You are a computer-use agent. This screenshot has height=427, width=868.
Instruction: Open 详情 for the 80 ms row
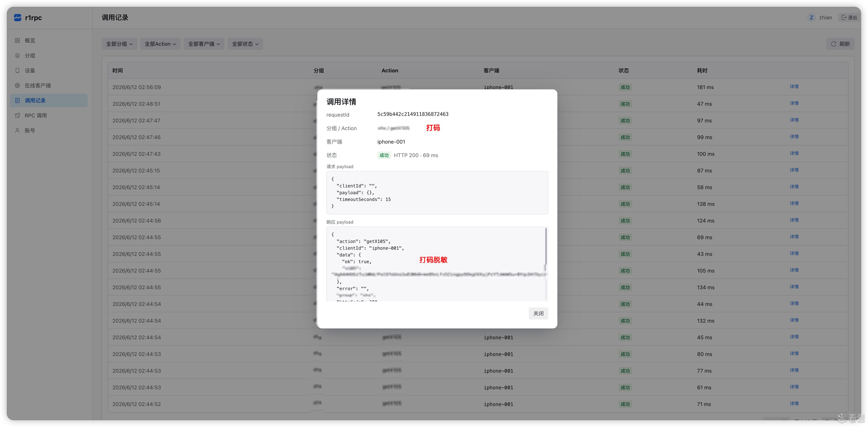(794, 354)
